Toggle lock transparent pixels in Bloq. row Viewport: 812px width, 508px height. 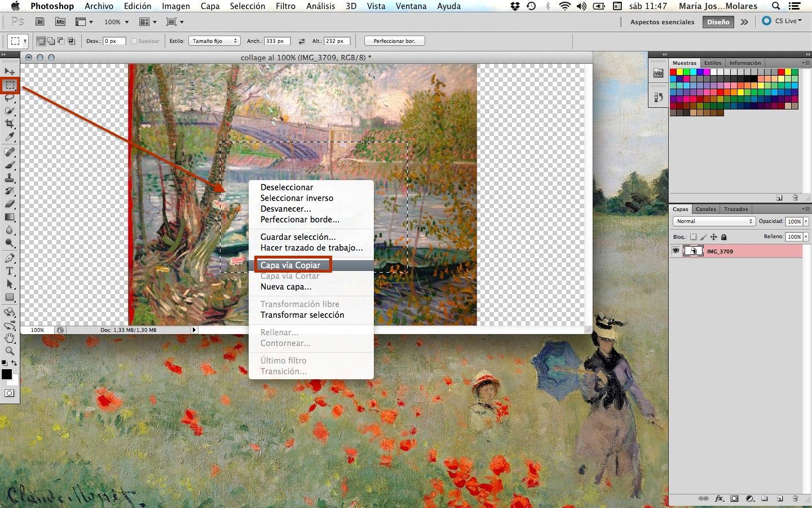pyautogui.click(x=693, y=237)
